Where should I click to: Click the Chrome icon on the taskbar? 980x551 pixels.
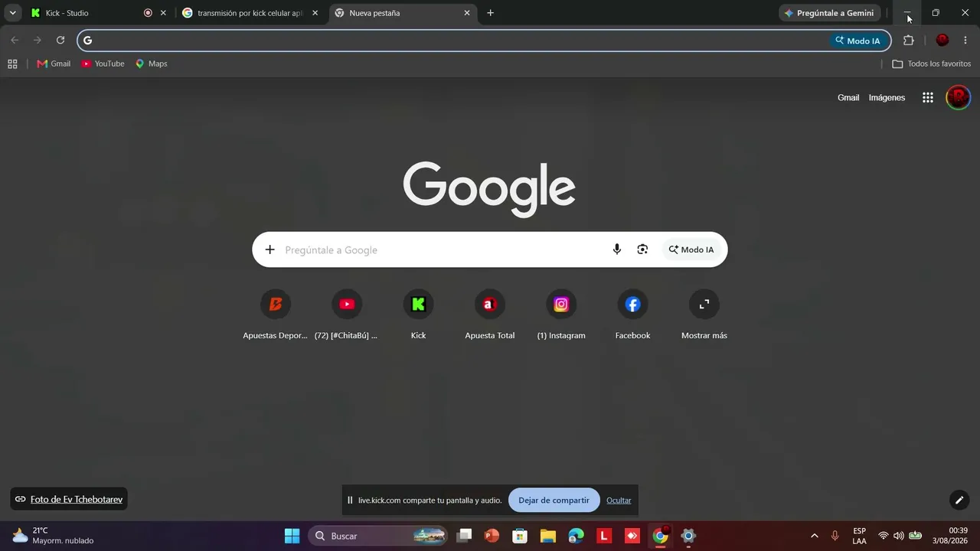point(661,536)
